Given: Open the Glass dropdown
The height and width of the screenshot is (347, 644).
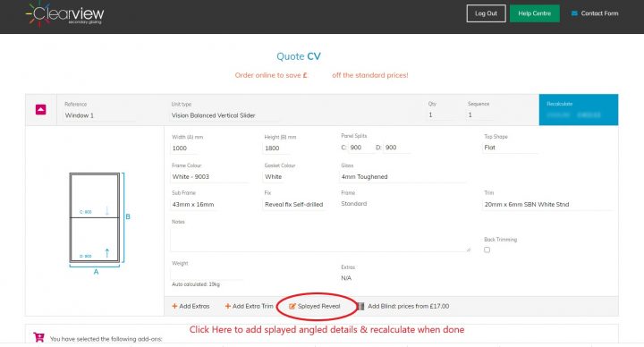Looking at the screenshot, I should [x=402, y=176].
